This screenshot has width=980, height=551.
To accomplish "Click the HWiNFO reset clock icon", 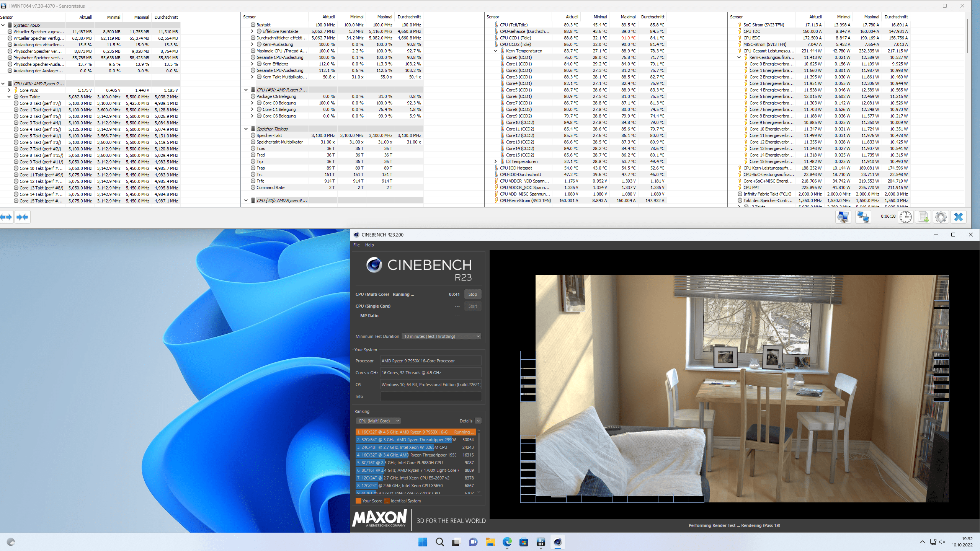I will coord(905,217).
